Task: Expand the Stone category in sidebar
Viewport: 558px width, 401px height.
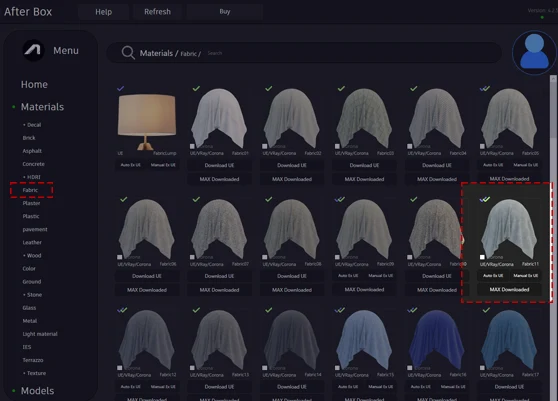Action: pyautogui.click(x=32, y=295)
